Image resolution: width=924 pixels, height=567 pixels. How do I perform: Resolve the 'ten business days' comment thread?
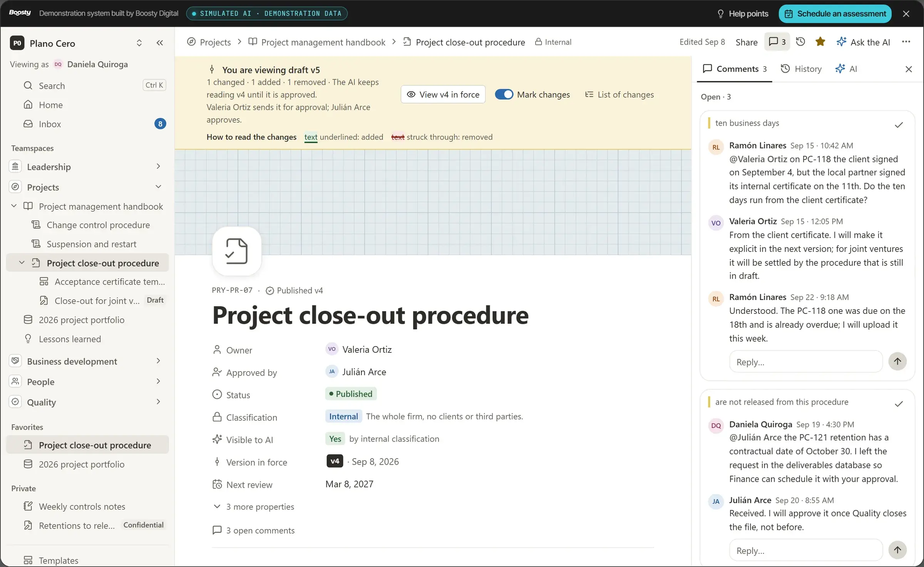pos(899,125)
